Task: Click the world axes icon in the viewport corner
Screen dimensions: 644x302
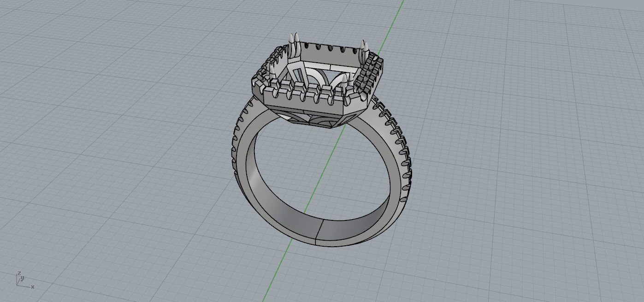Action: click(25, 280)
